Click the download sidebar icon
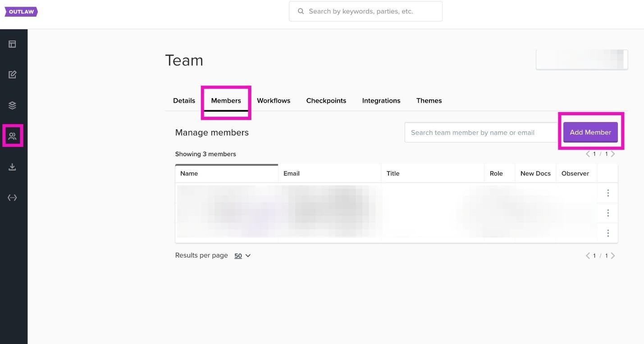This screenshot has width=644, height=344. (12, 167)
